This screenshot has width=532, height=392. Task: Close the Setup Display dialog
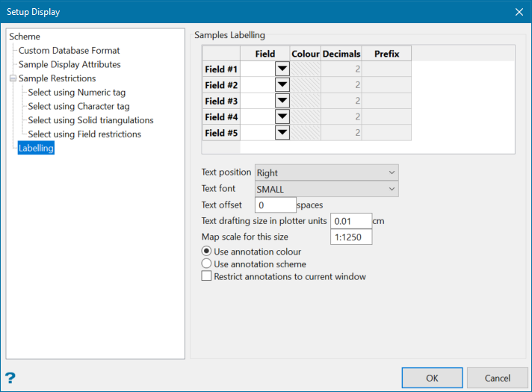[519, 11]
